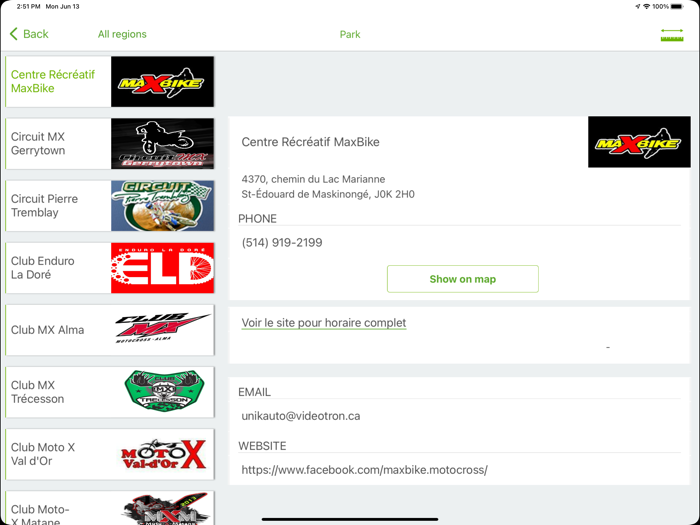Click the MaxBike logo in the list
Image resolution: width=700 pixels, height=525 pixels.
162,82
